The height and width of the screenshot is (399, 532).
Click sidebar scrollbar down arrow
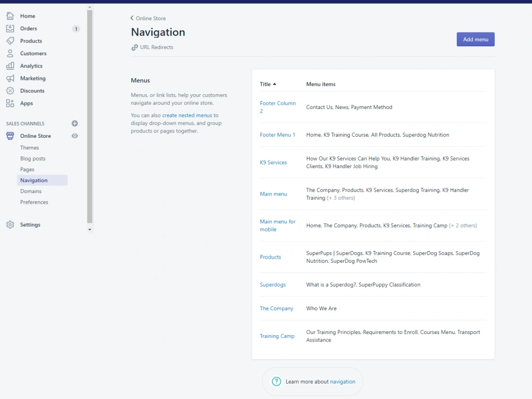89,230
